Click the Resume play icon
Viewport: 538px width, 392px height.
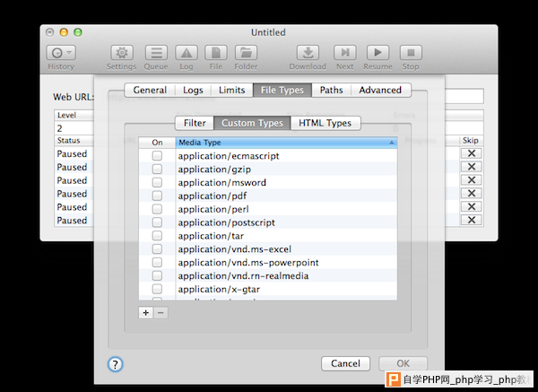(377, 53)
